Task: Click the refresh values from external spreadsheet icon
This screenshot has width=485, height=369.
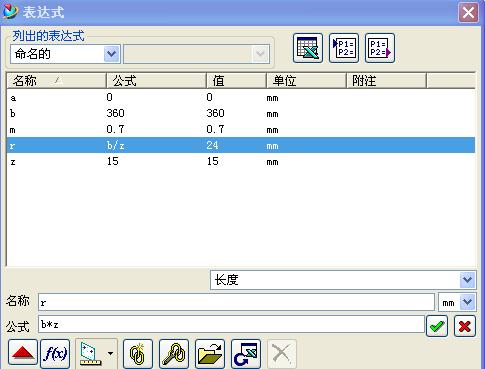Action: (x=246, y=353)
